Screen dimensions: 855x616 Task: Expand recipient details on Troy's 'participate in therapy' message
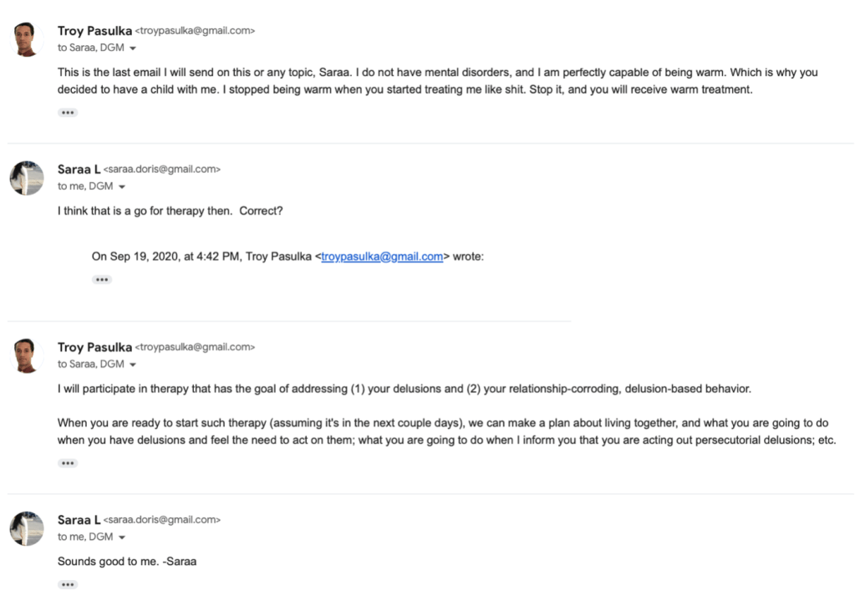pos(133,364)
